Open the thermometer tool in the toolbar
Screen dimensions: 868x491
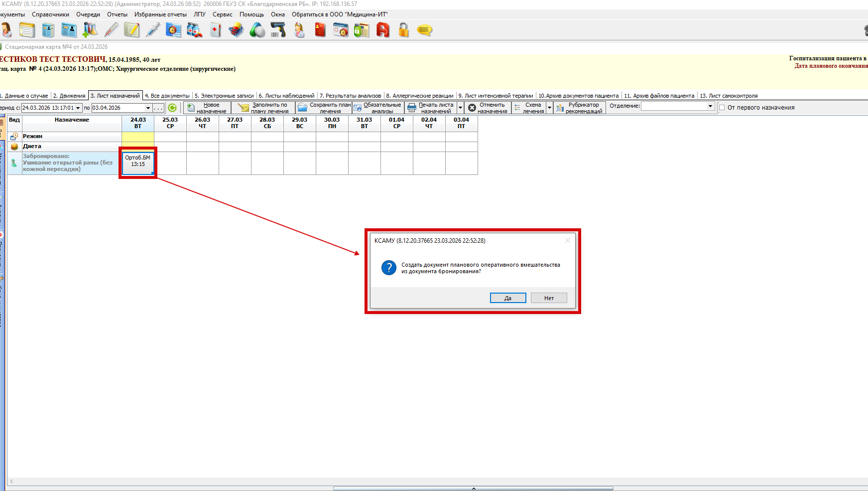[x=111, y=30]
